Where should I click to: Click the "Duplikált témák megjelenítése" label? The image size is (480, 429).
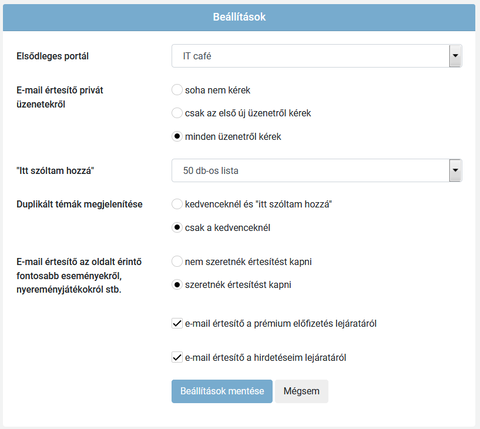tap(79, 204)
